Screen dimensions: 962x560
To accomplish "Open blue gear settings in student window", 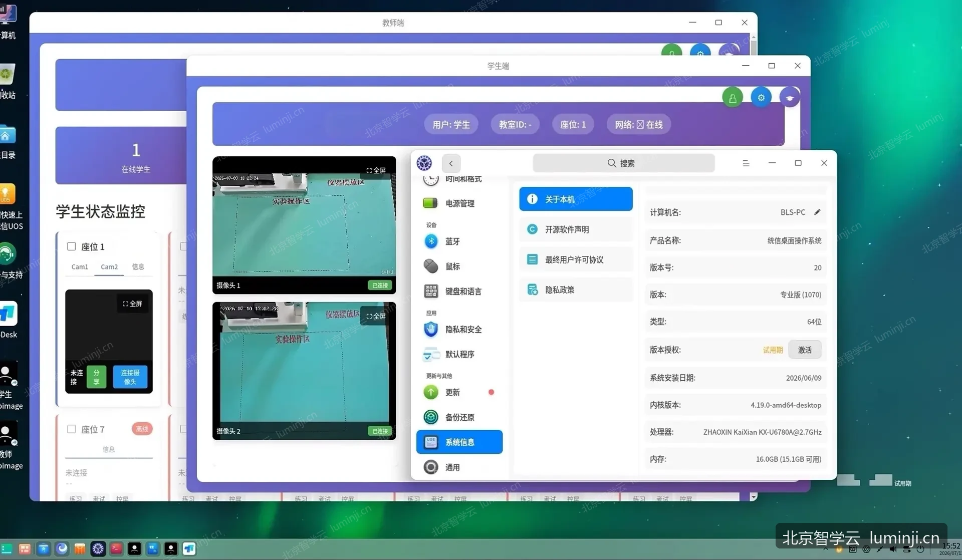I will (761, 98).
